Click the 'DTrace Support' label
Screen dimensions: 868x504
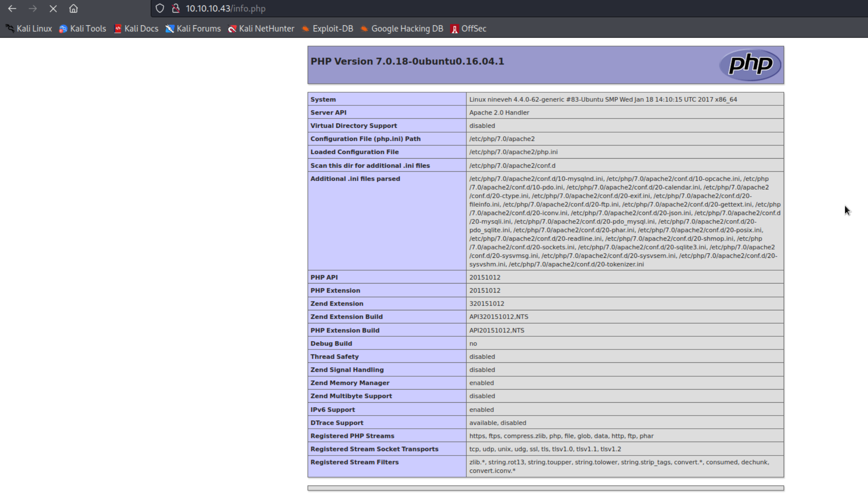[337, 423]
